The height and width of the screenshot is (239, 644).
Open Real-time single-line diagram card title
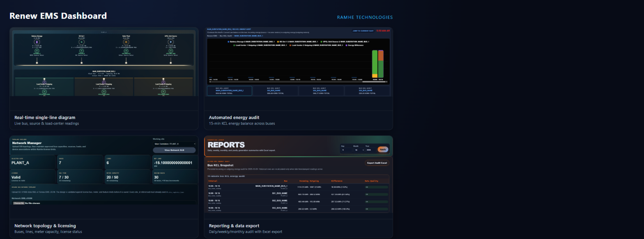[x=45, y=117]
